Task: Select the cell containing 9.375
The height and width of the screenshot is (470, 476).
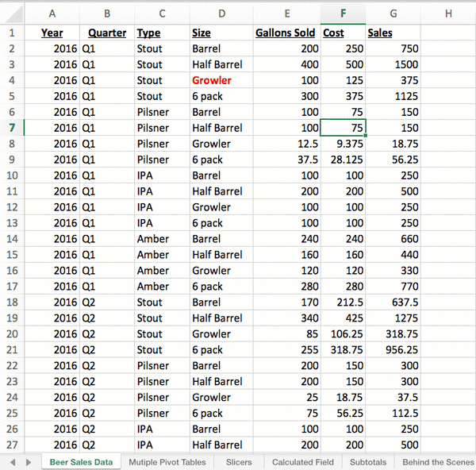Action: click(343, 144)
